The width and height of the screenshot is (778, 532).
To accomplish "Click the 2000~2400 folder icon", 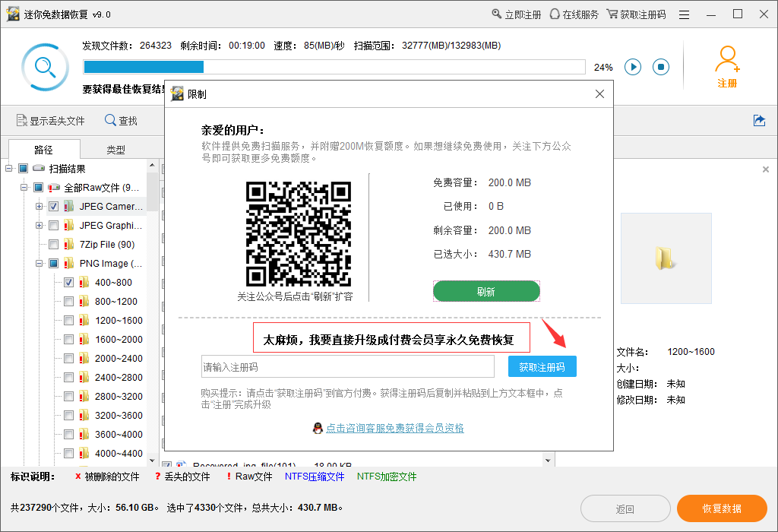I will 84,358.
